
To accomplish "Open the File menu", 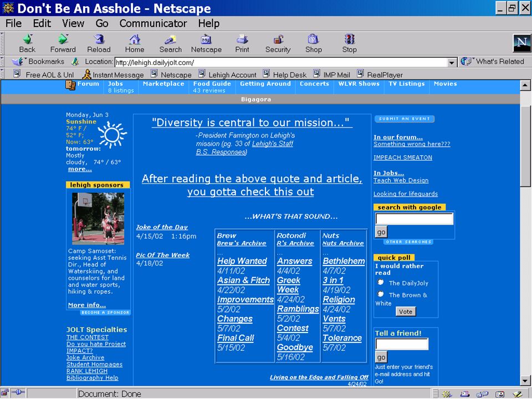I will coord(13,23).
